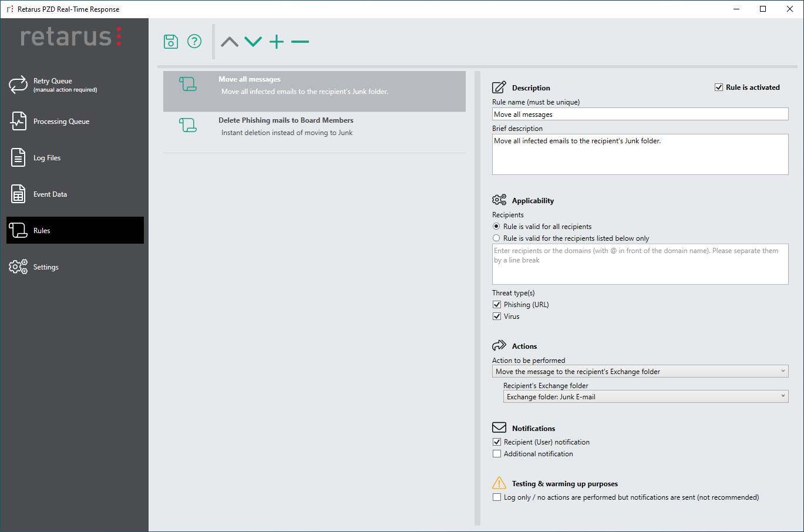This screenshot has width=804, height=532.
Task: Click the Settings gears icon
Action: [x=18, y=267]
